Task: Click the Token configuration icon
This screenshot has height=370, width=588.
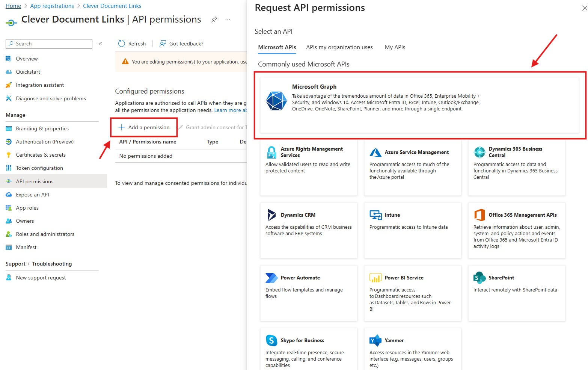Action: click(9, 168)
